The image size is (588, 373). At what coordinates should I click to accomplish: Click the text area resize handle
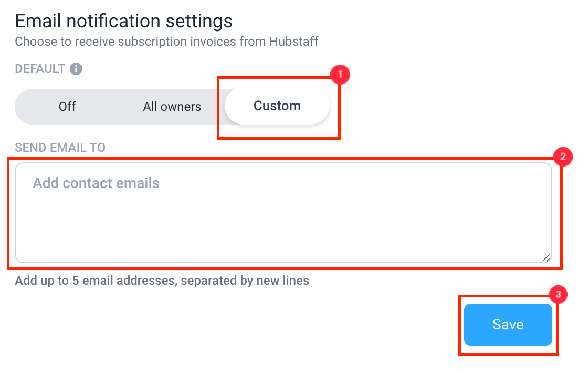[x=547, y=258]
